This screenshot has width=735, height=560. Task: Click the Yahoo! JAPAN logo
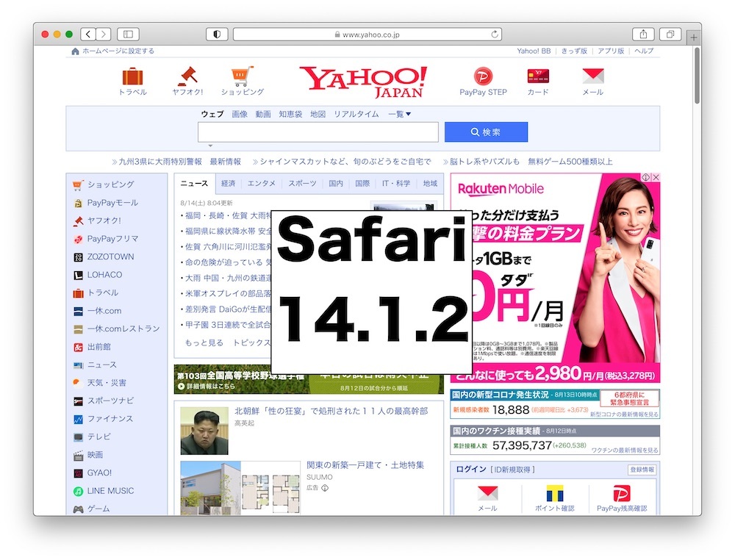click(363, 82)
